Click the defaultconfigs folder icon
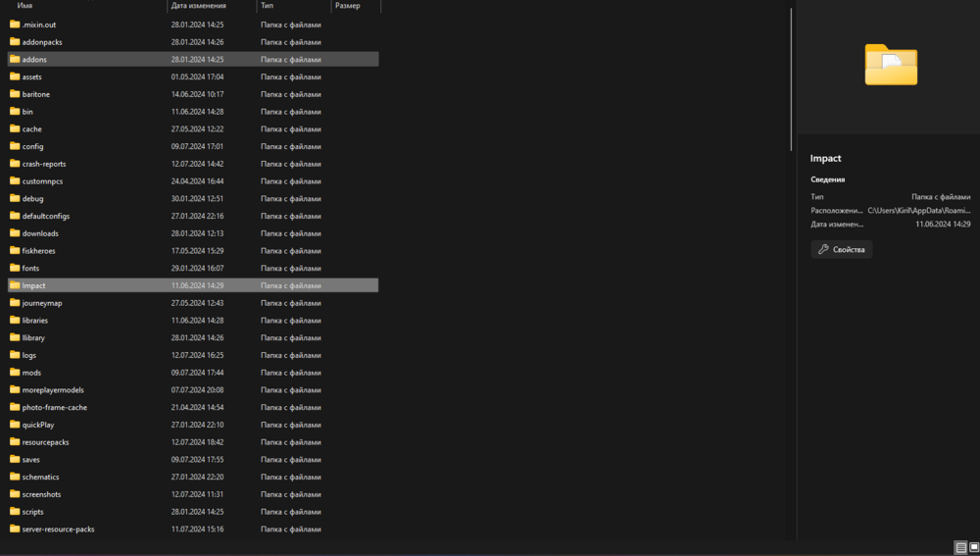980x556 pixels. pyautogui.click(x=15, y=216)
